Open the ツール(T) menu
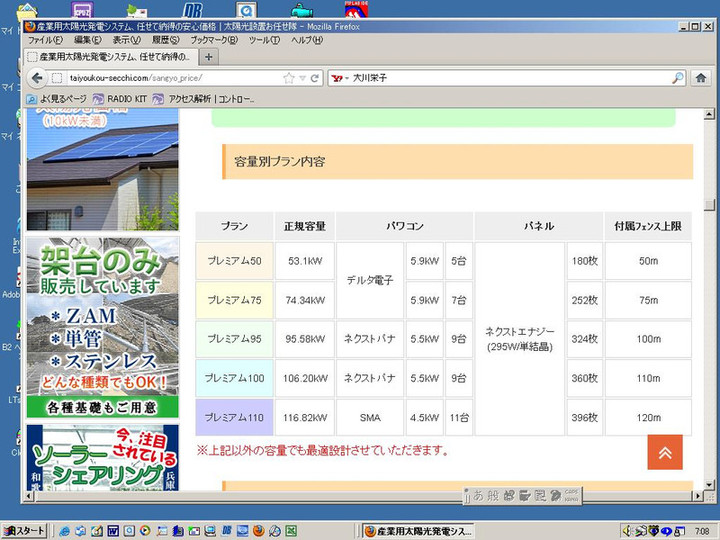 (264, 41)
